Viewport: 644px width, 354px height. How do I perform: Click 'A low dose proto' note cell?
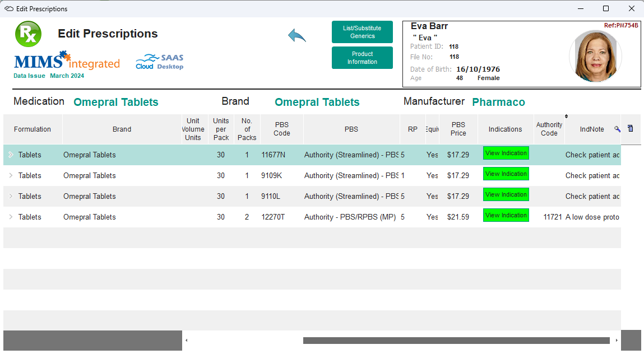pyautogui.click(x=592, y=217)
